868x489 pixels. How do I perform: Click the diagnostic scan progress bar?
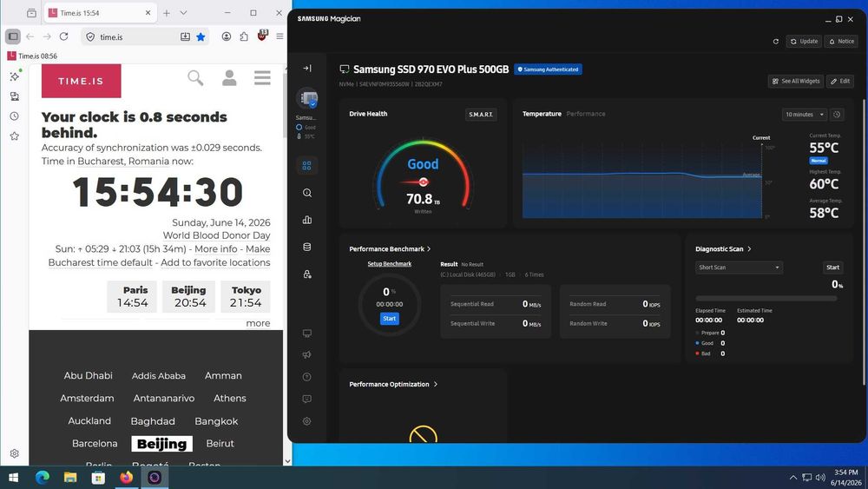pos(766,299)
